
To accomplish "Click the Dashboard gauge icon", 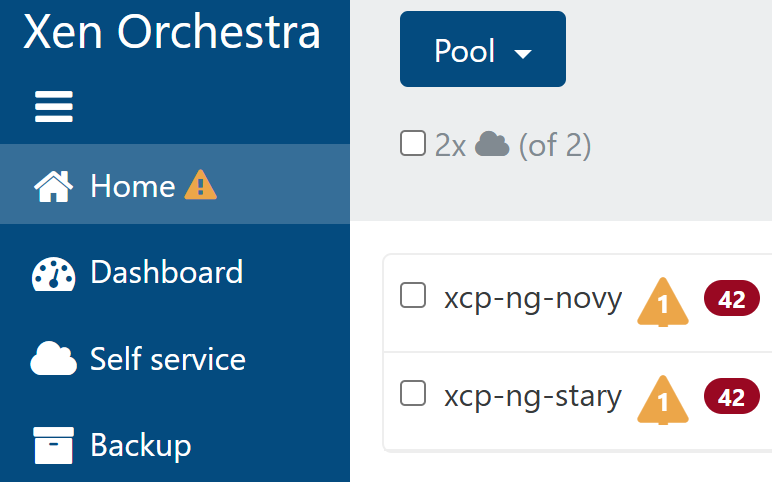I will tap(54, 273).
